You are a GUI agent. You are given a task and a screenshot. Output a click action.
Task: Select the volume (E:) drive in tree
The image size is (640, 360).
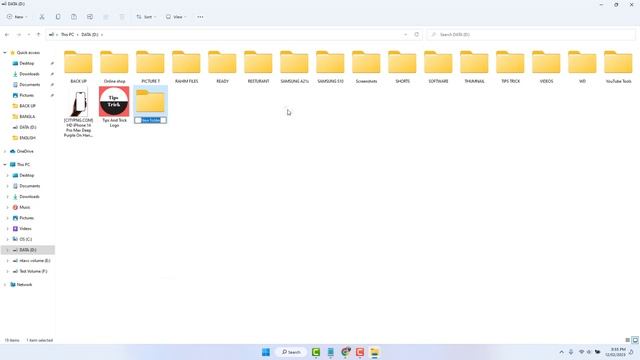[35, 260]
